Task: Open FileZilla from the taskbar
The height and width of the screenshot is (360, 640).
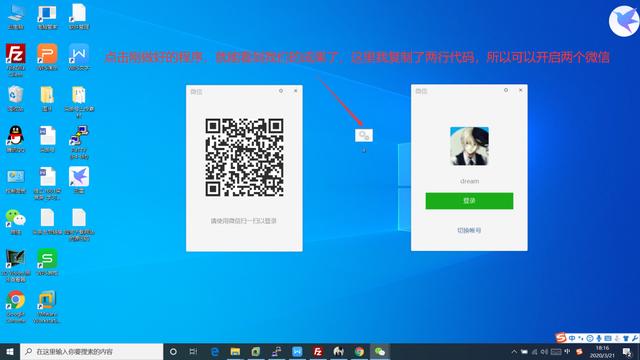Action: [x=318, y=351]
